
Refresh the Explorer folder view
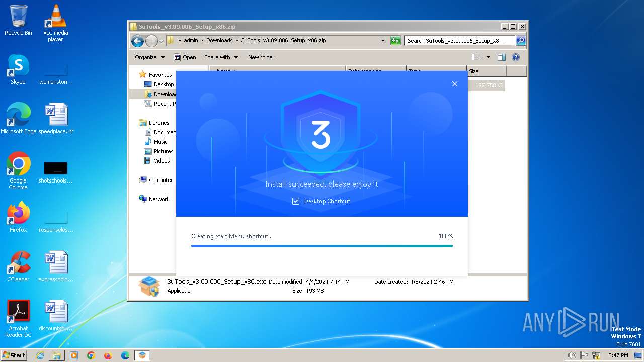click(395, 41)
